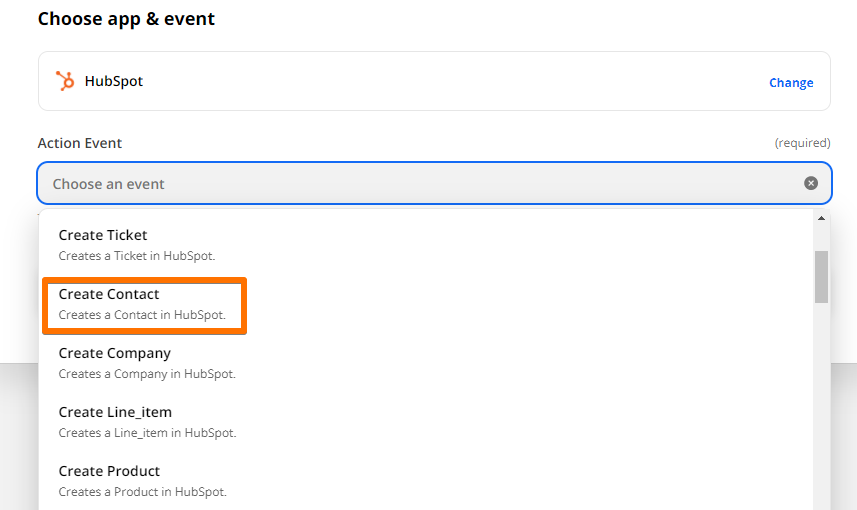Click the Action Event label
Image resolution: width=857 pixels, height=510 pixels.
pos(80,143)
